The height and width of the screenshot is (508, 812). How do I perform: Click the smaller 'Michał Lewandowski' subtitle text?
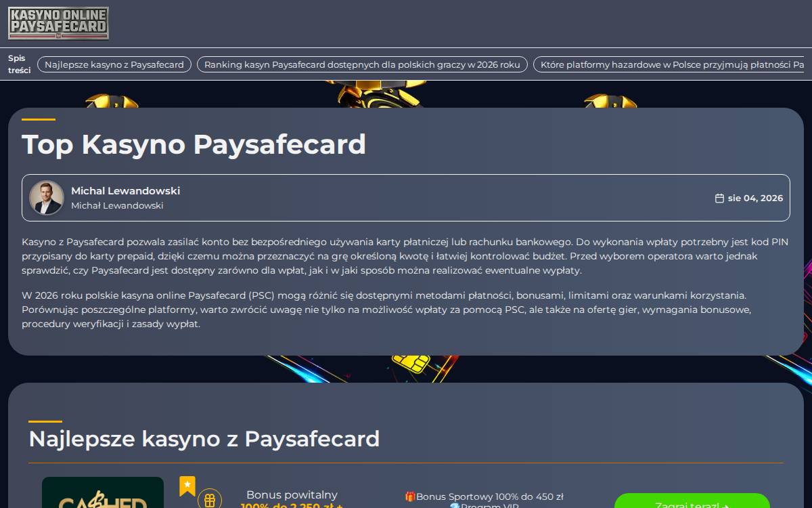[117, 205]
